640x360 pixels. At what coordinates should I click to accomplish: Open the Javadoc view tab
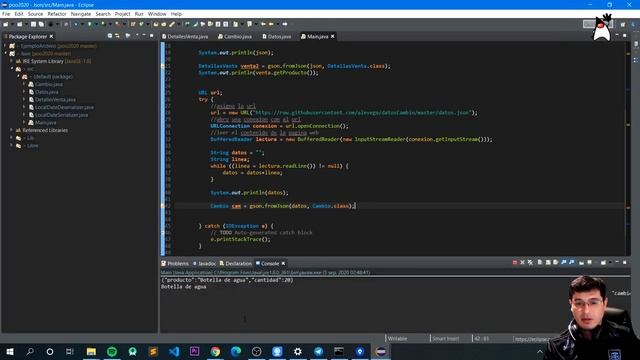204,263
